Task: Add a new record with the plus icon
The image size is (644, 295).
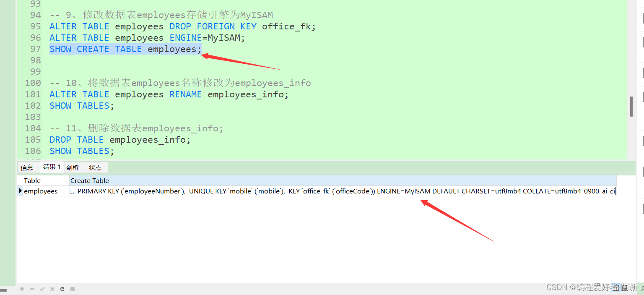Action: [x=22, y=289]
